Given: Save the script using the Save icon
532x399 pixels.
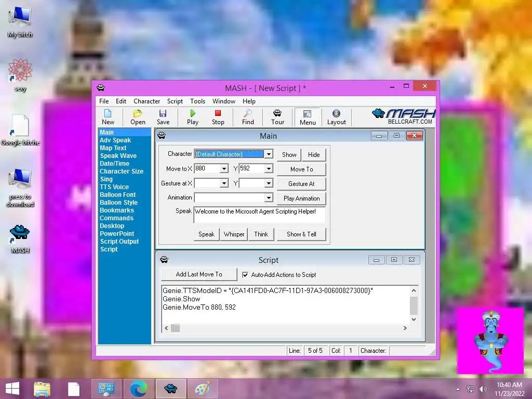Looking at the screenshot, I should coord(163,117).
